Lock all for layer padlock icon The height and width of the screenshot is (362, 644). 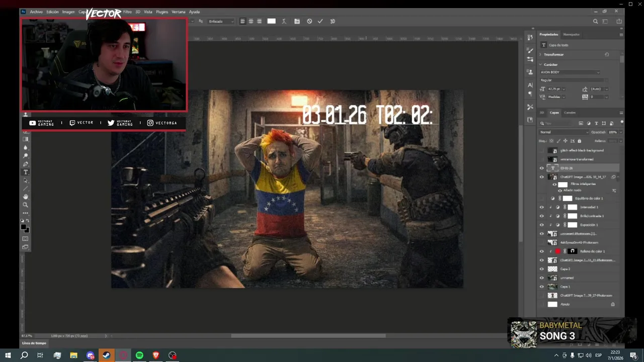579,141
